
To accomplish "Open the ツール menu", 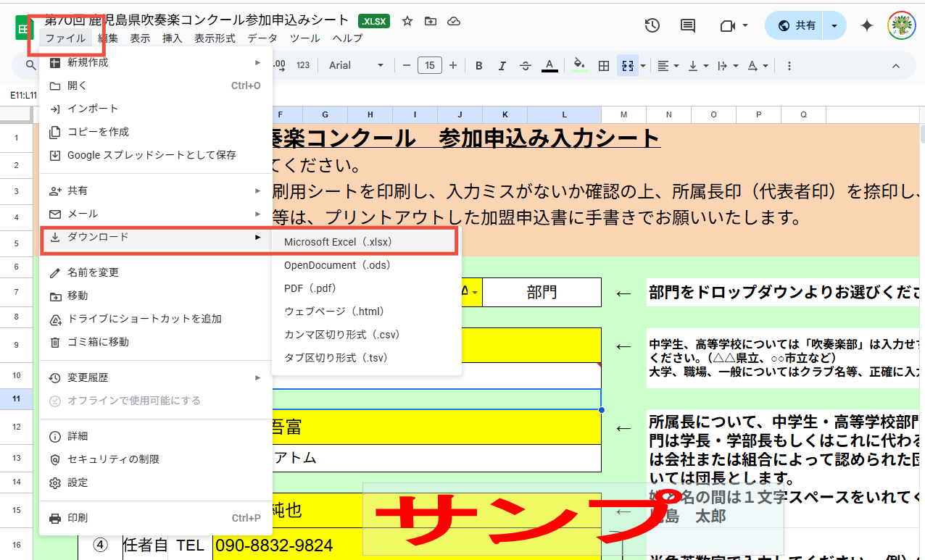I will tap(304, 38).
